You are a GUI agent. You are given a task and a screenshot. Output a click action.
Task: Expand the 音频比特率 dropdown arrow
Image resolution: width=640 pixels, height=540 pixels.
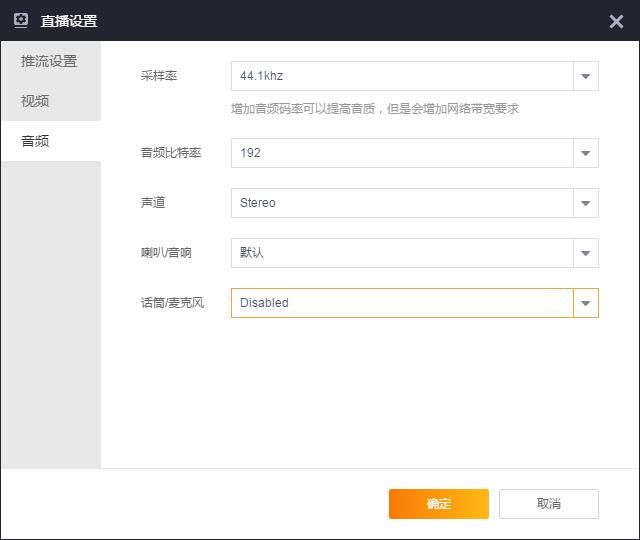[586, 153]
